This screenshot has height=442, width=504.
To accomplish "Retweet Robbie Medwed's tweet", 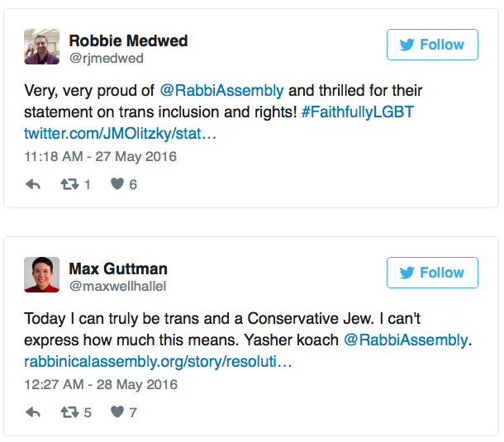I will tap(70, 184).
